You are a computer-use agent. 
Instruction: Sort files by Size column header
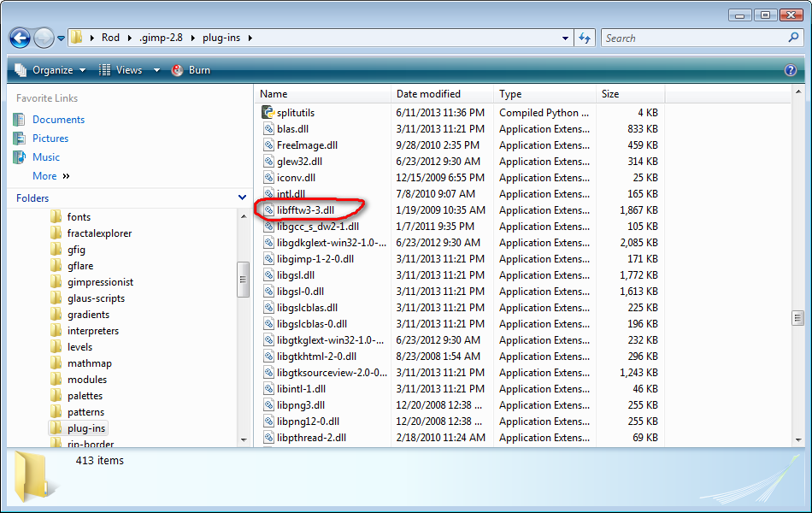630,94
